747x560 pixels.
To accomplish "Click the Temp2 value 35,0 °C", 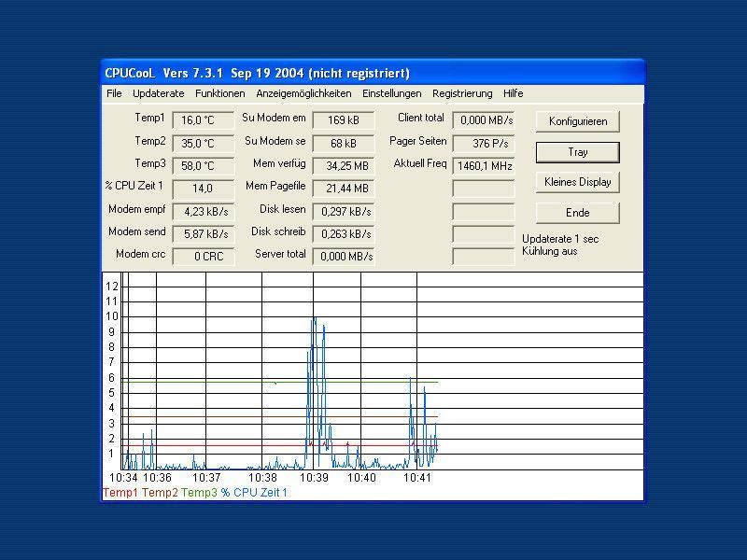I will coord(204,144).
